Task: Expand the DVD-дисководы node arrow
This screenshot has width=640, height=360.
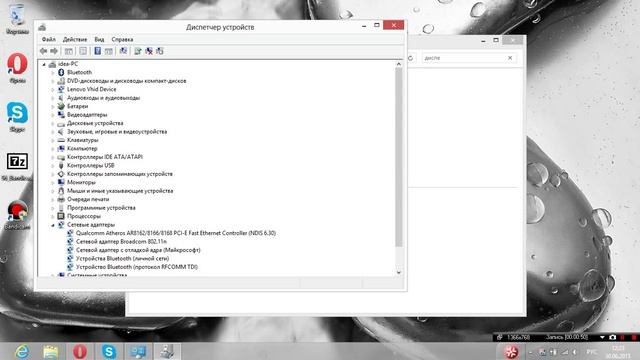Action: tap(53, 81)
